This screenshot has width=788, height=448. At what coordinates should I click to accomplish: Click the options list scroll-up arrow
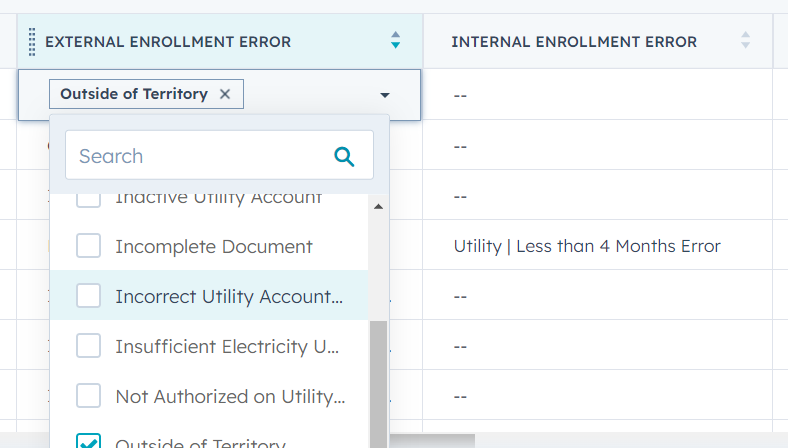(378, 207)
